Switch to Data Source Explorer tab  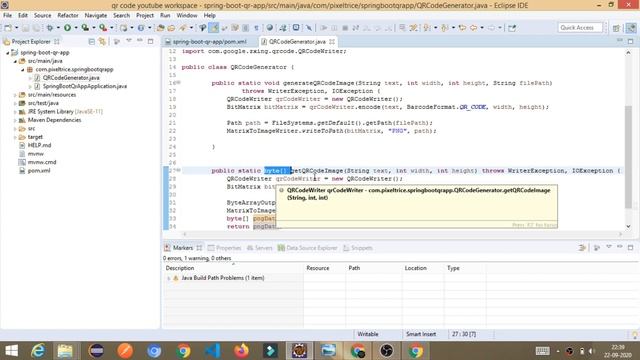click(307, 248)
